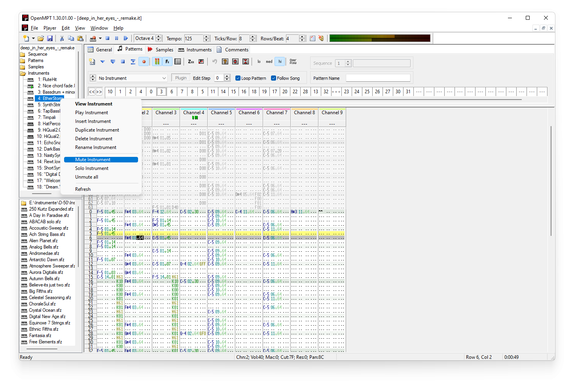Toggle the Overflow paste button
Viewport: 574px width, 392px height.
point(293,62)
